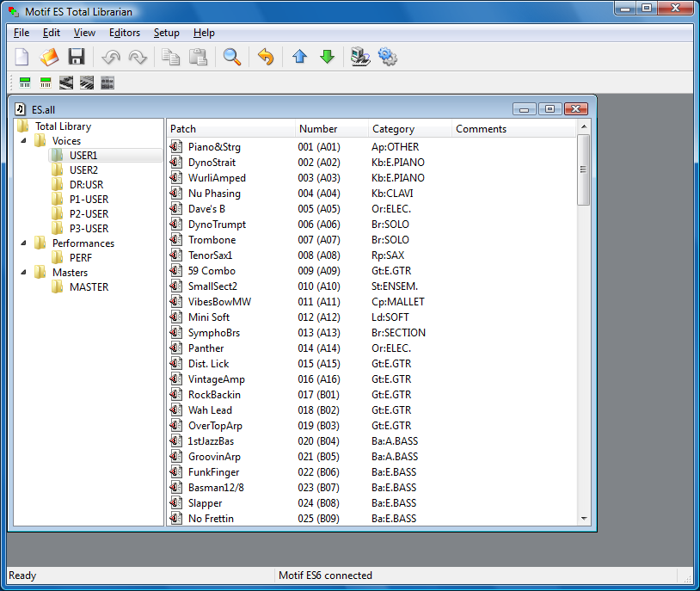Click the Open file toolbar icon
Viewport: 700px width, 591px height.
pos(50,58)
